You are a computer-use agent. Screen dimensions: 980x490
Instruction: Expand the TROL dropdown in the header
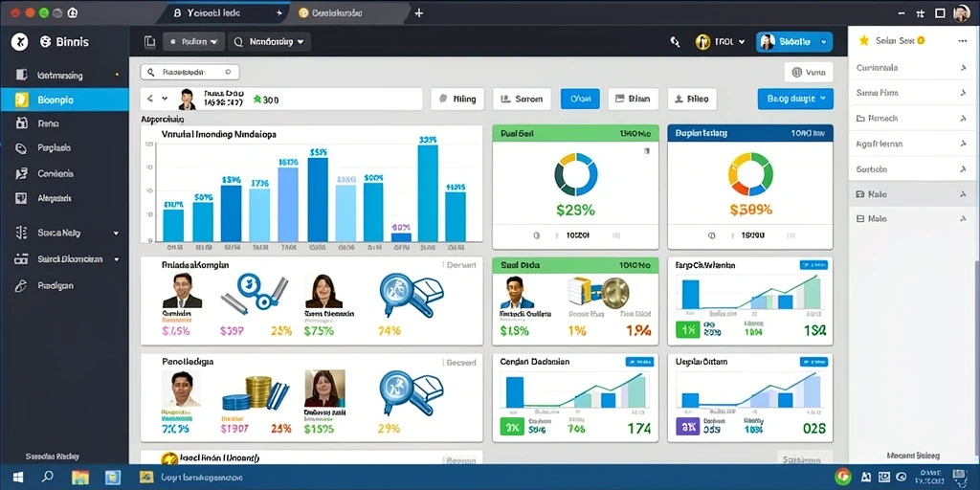(x=720, y=42)
